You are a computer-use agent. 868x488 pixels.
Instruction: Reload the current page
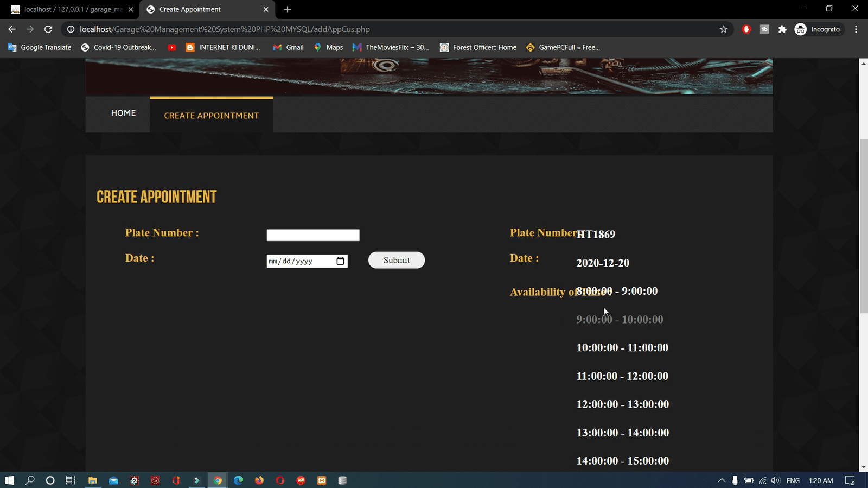(48, 29)
